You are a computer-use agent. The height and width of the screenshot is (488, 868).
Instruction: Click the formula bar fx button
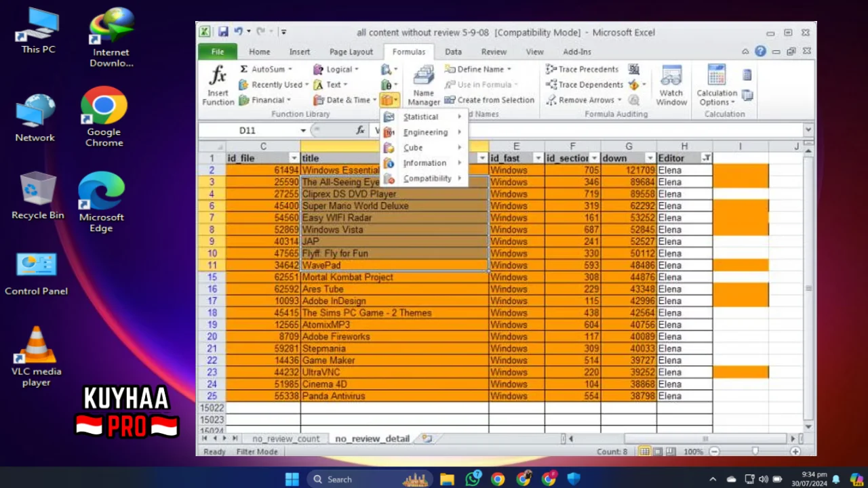coord(360,130)
